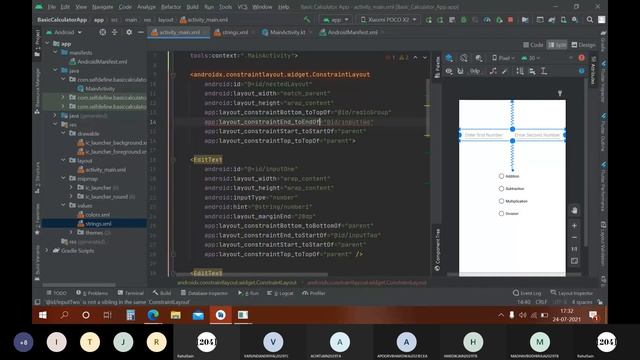The width and height of the screenshot is (640, 360).
Task: Hide the Project panel with minus icon
Action: (141, 32)
